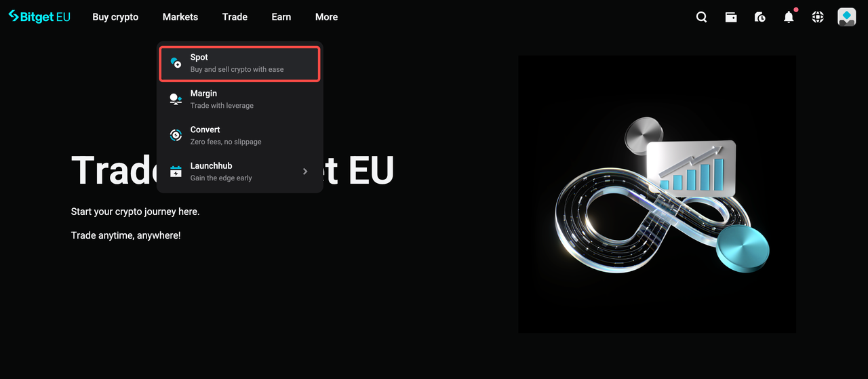Image resolution: width=868 pixels, height=379 pixels.
Task: Select Convert zero fees option
Action: pyautogui.click(x=239, y=136)
